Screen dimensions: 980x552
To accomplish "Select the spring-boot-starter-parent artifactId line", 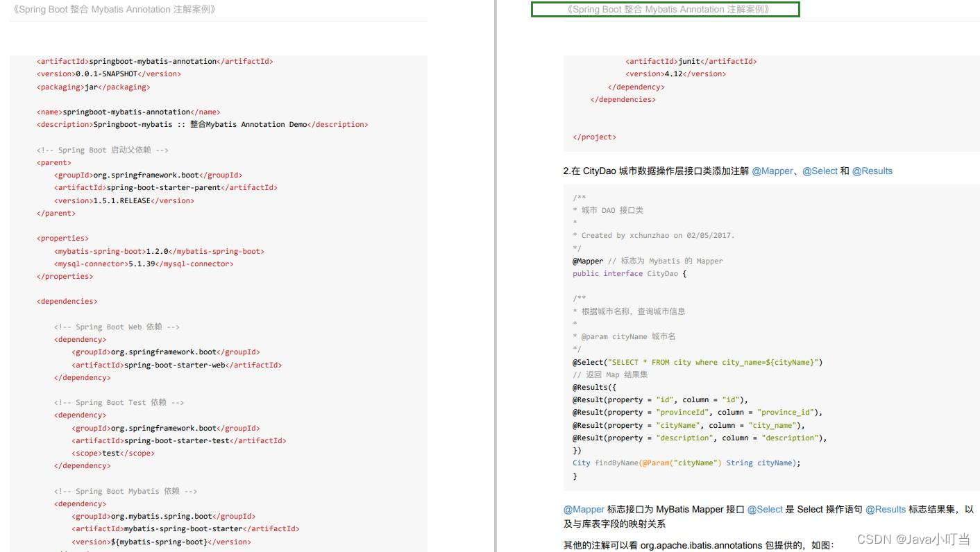I will (166, 187).
